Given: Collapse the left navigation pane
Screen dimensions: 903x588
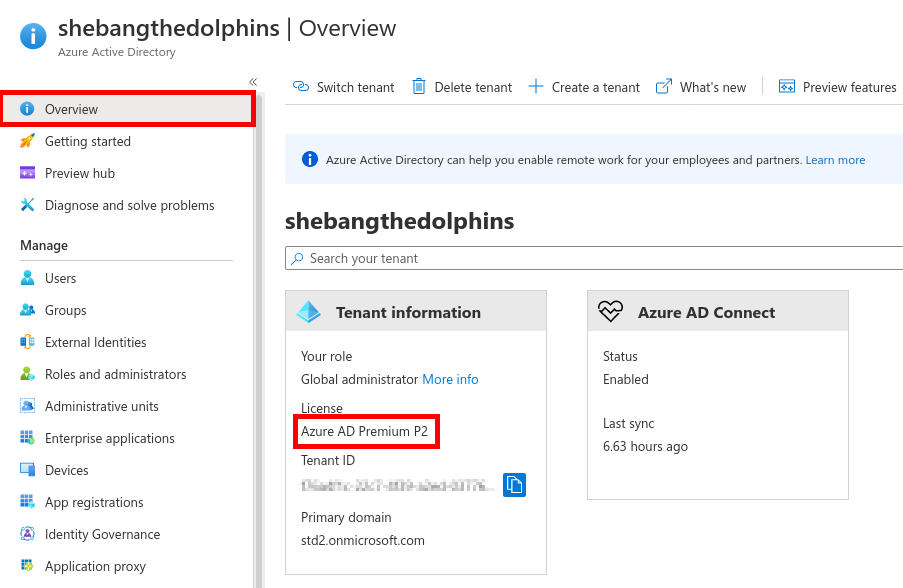Looking at the screenshot, I should coord(252,80).
